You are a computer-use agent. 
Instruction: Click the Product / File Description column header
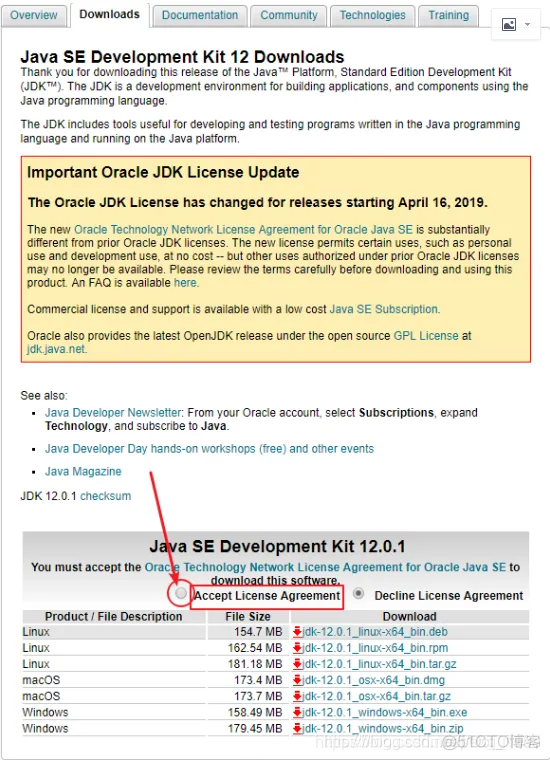coord(114,617)
